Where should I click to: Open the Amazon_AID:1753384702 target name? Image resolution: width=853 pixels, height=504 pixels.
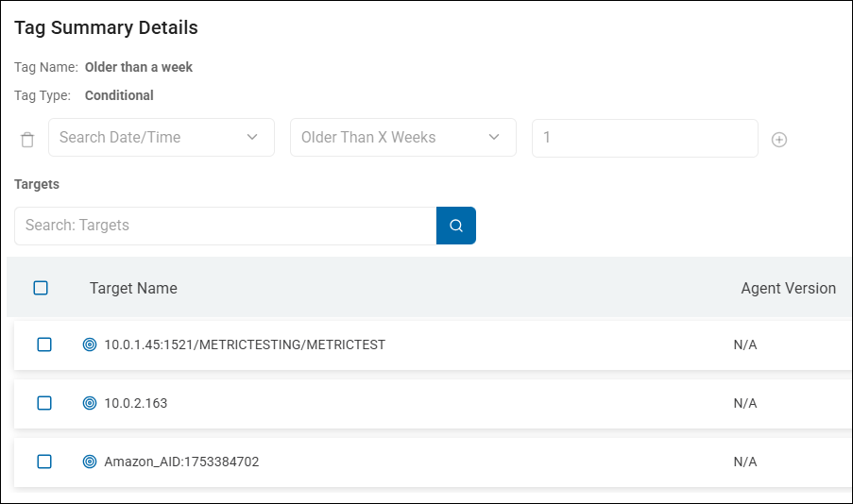point(181,462)
